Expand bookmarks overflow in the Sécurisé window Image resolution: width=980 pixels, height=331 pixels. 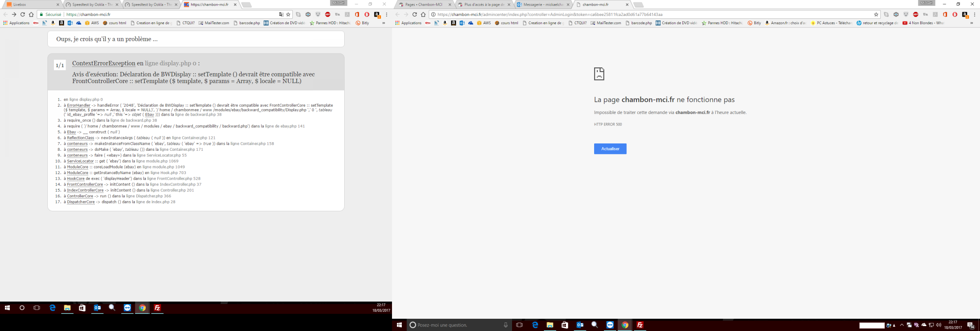point(383,23)
